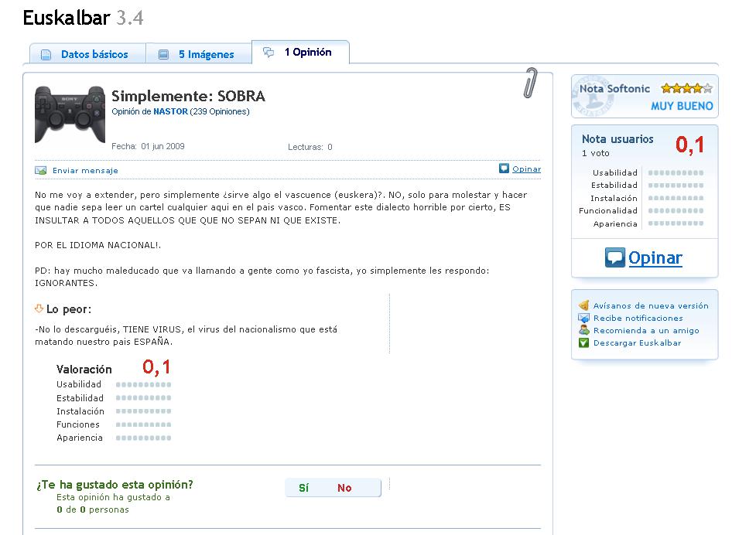Click the sidebar Funcionalidad rating bar
756x535 pixels.
click(x=676, y=210)
